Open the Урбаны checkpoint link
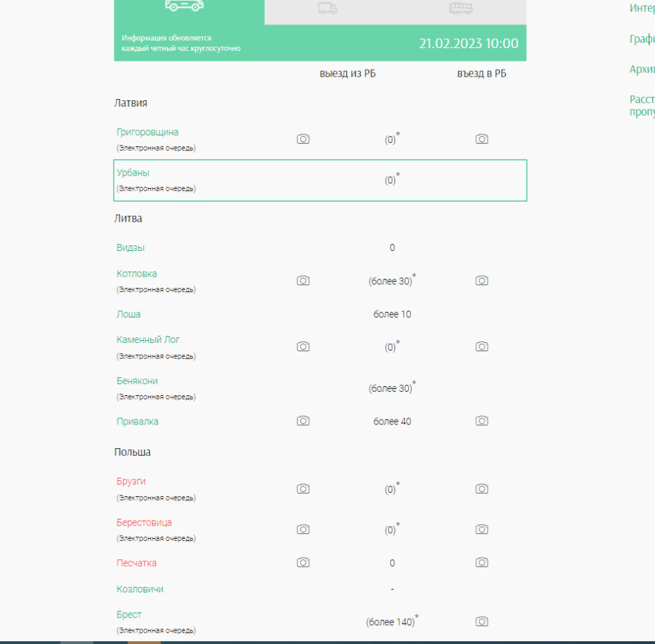This screenshot has width=655, height=644. click(133, 173)
